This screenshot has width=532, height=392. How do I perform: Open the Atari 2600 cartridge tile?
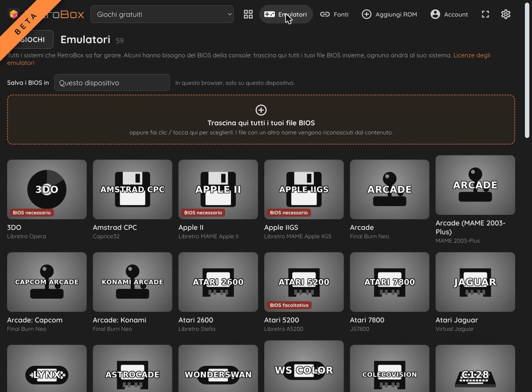(x=218, y=282)
